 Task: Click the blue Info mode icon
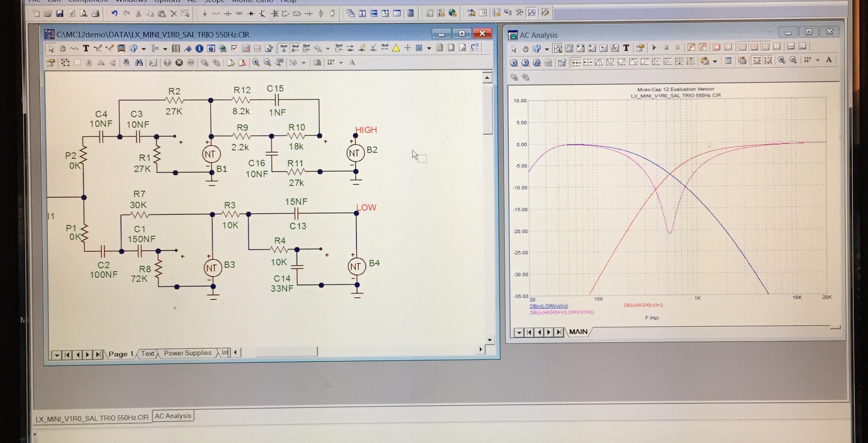199,48
